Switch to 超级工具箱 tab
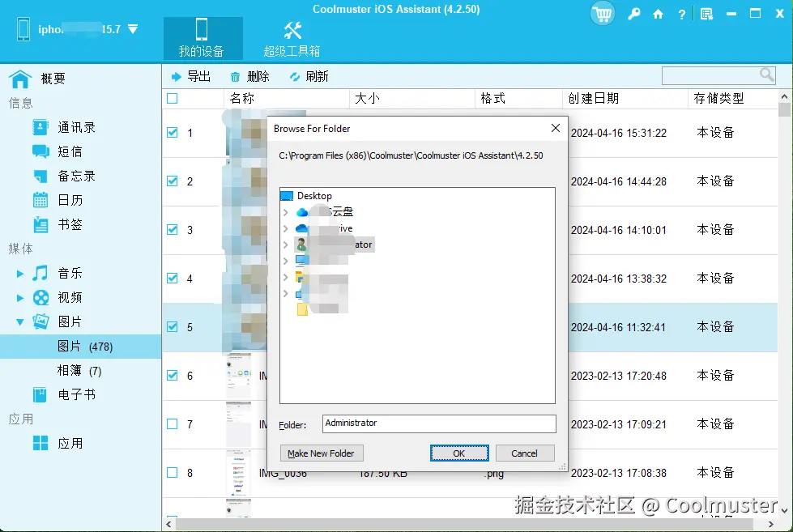This screenshot has width=793, height=532. (x=292, y=38)
